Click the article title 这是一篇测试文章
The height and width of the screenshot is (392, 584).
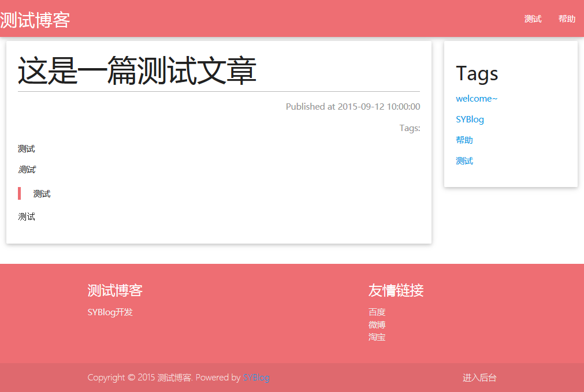tap(137, 71)
